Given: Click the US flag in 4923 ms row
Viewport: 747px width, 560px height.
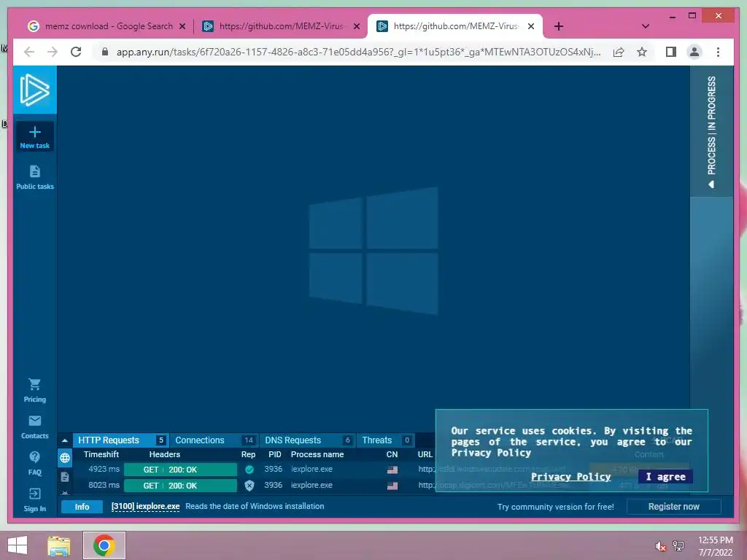Looking at the screenshot, I should click(x=392, y=470).
